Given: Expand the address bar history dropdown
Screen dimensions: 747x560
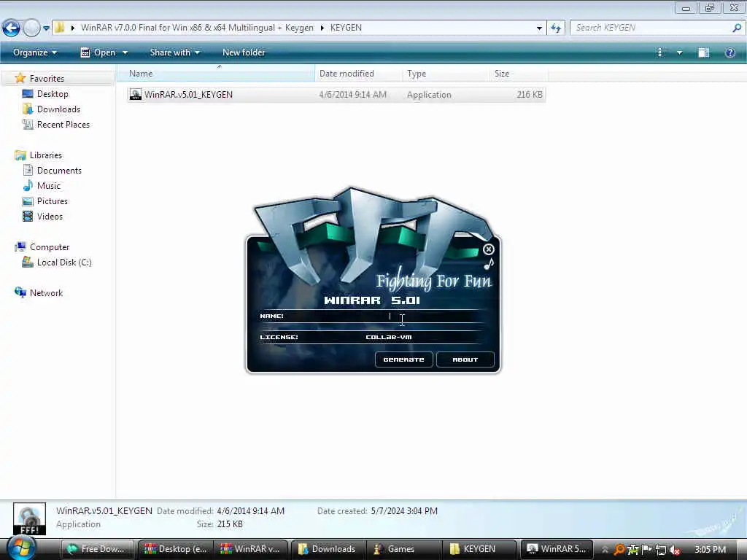Looking at the screenshot, I should (x=539, y=28).
